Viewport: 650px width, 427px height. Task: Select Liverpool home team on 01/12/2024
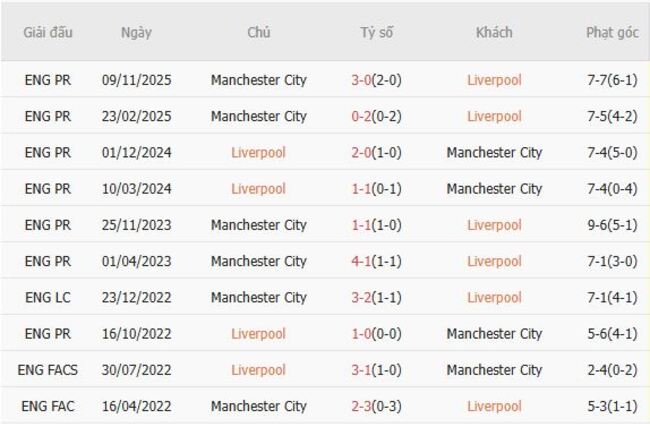pos(258,152)
